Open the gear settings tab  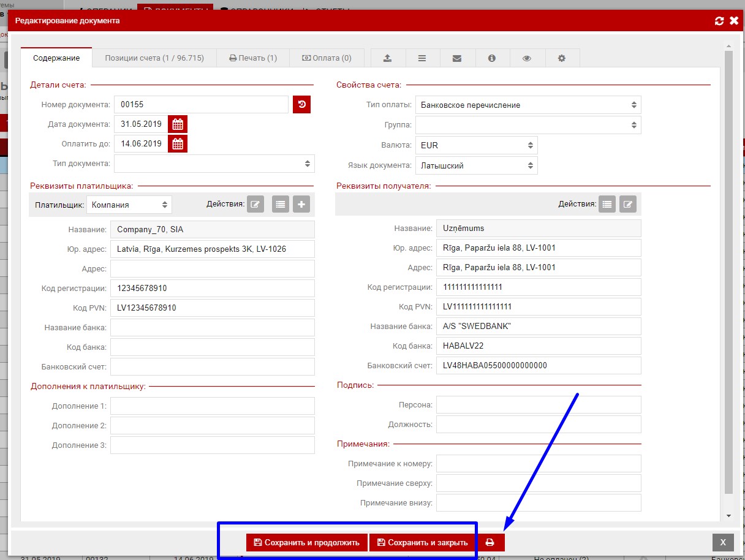click(561, 58)
